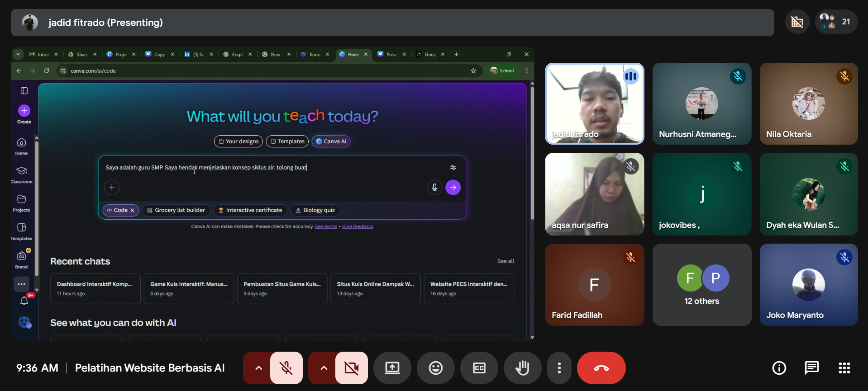This screenshot has height=391, width=868.
Task: Expand the sidebar More ellipsis button
Action: (21, 284)
